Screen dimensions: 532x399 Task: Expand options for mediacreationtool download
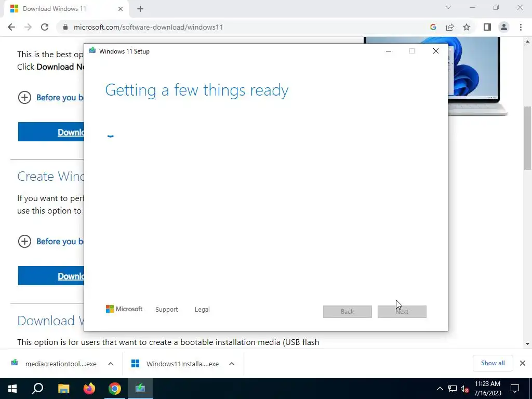coord(111,364)
